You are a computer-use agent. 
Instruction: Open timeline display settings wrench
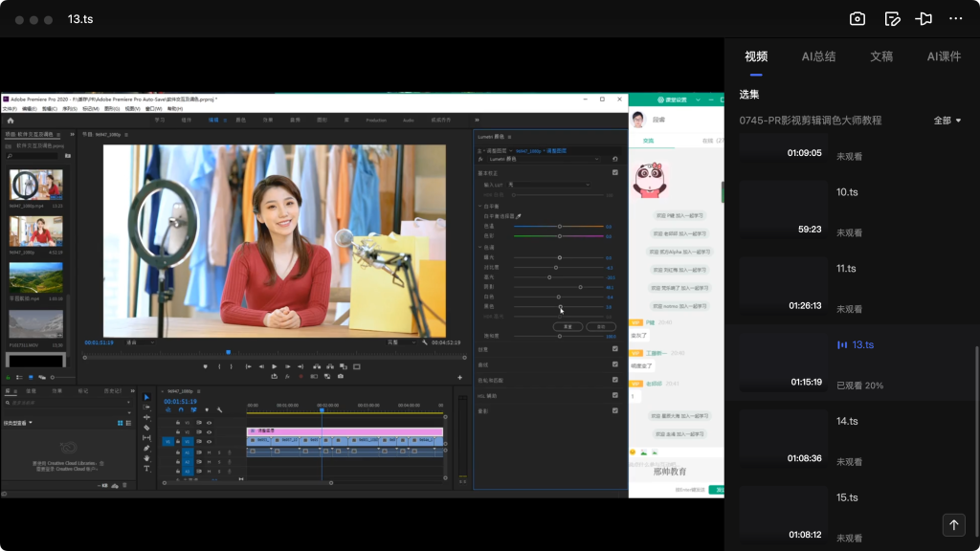[219, 409]
